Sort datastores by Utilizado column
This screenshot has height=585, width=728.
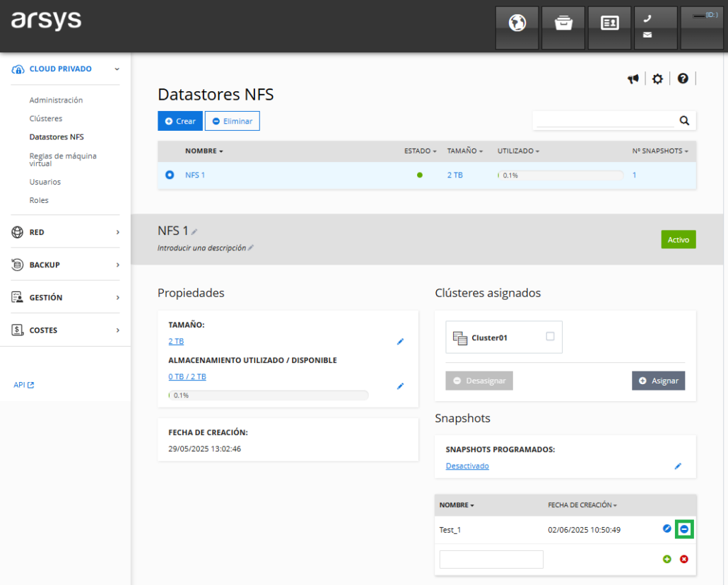coord(518,151)
